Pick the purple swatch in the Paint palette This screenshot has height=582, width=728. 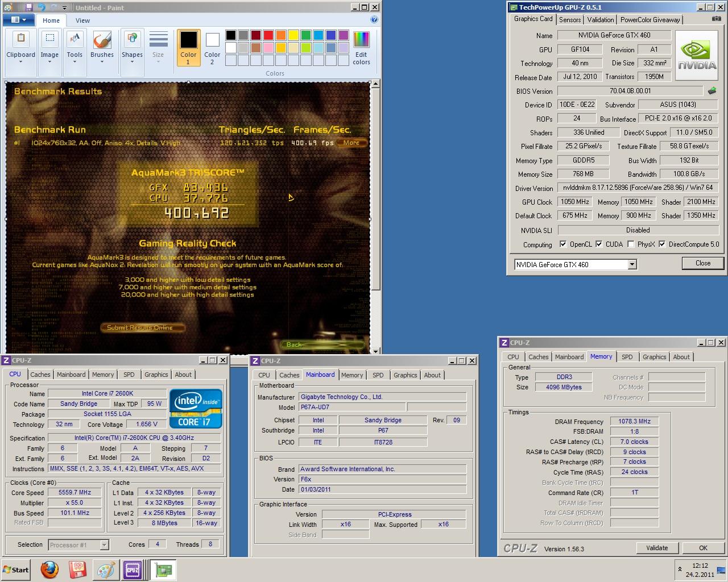(x=343, y=35)
